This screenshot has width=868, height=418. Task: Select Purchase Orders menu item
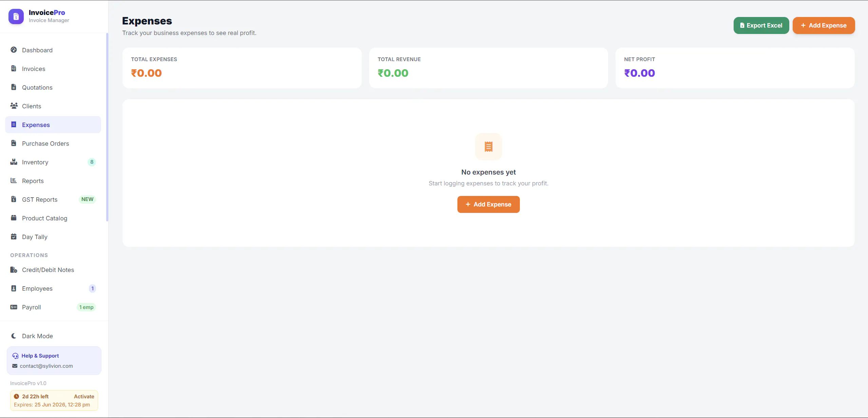click(x=53, y=143)
